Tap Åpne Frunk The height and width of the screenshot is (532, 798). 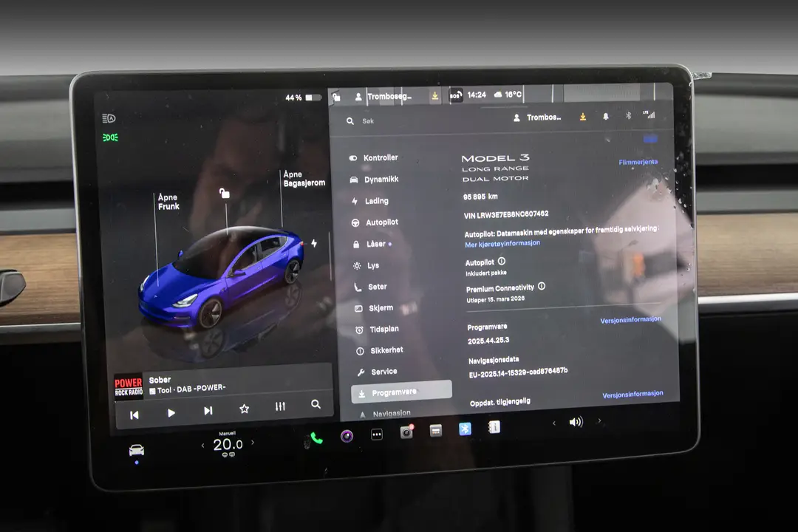(x=168, y=202)
